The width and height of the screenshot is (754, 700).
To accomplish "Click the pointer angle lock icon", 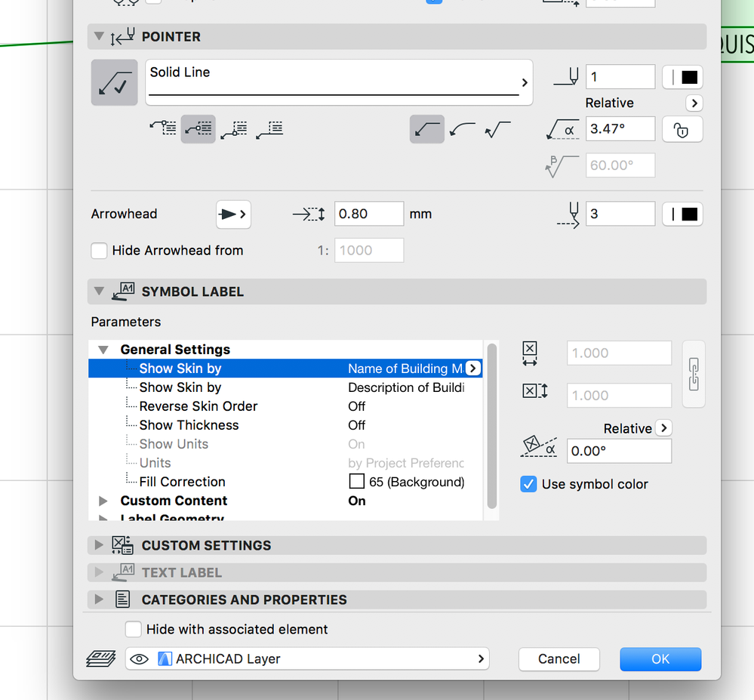I will click(682, 129).
